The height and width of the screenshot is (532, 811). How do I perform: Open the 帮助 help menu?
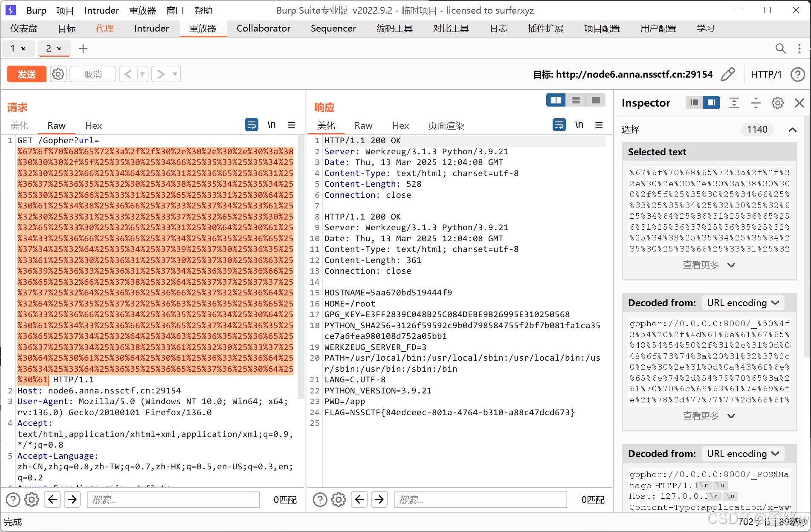tap(203, 10)
